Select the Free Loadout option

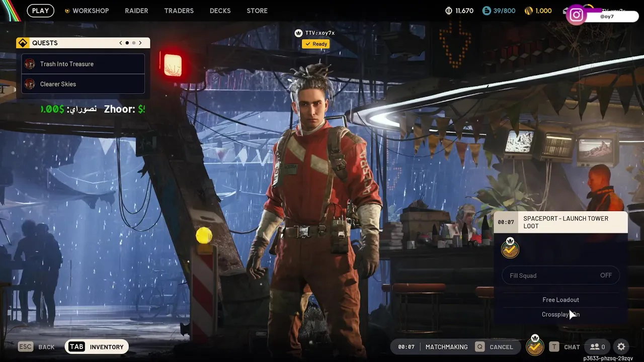click(560, 300)
